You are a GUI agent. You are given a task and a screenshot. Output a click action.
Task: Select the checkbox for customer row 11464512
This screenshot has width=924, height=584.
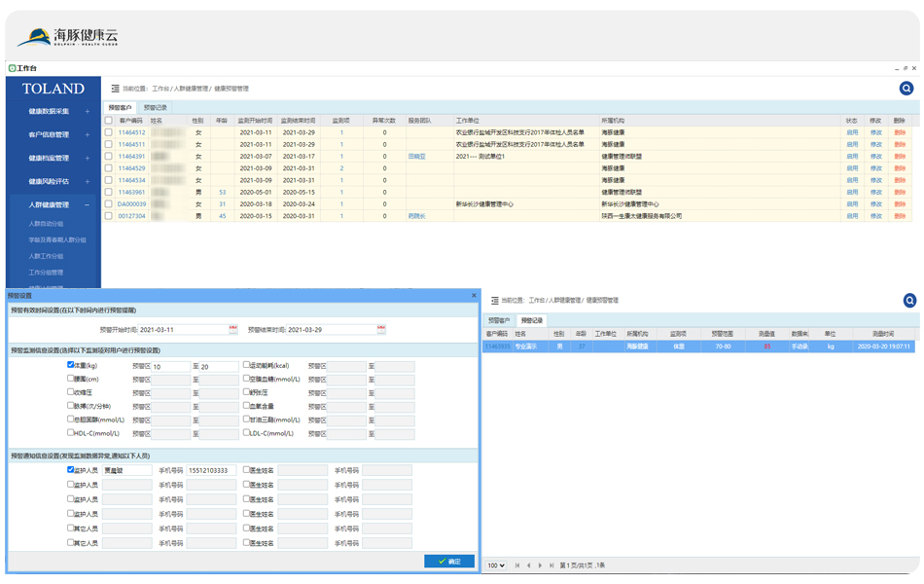click(x=108, y=132)
